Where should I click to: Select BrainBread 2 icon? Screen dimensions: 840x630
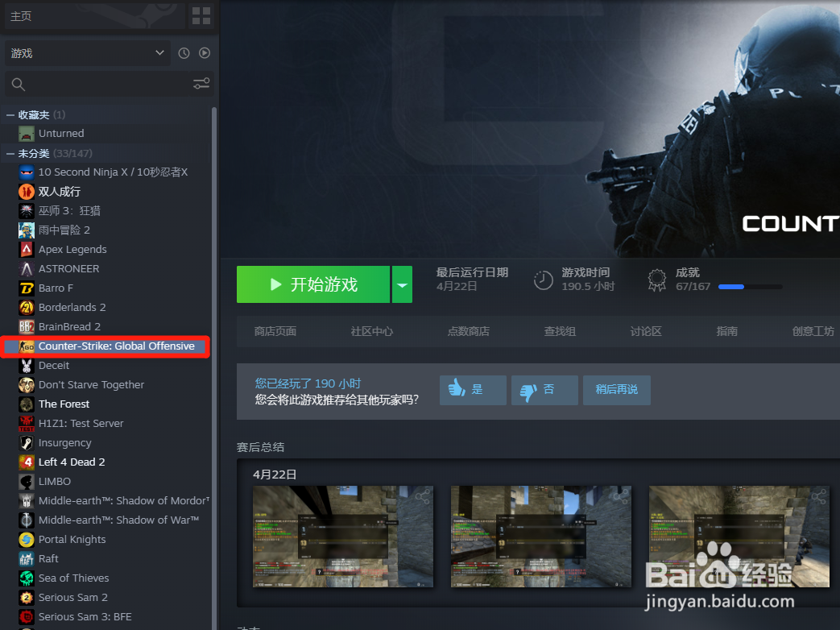coord(27,327)
